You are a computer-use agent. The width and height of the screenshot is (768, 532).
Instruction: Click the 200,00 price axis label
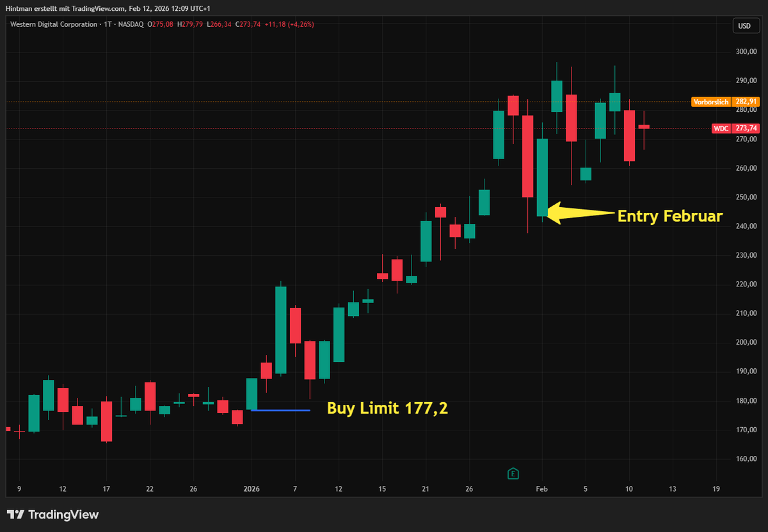tap(747, 343)
